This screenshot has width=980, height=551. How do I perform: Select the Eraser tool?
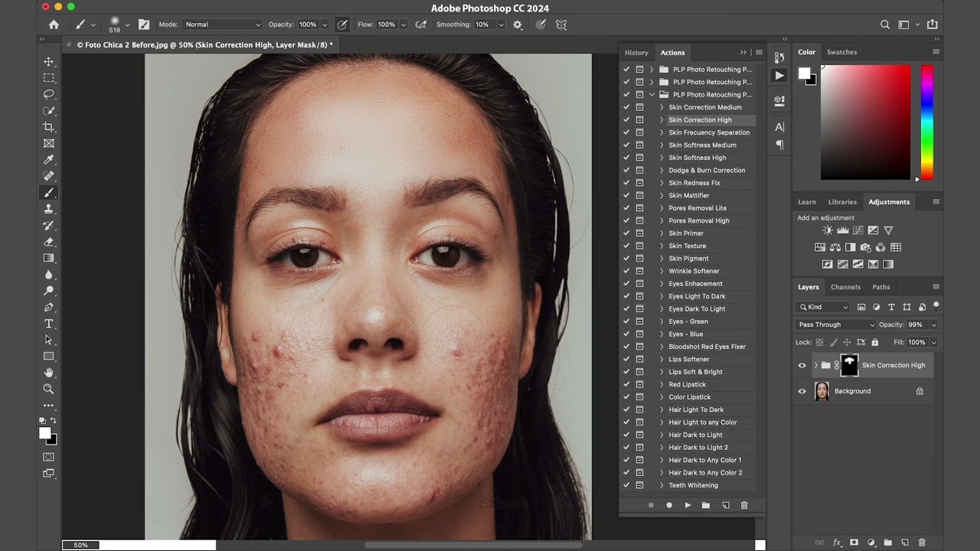point(49,242)
